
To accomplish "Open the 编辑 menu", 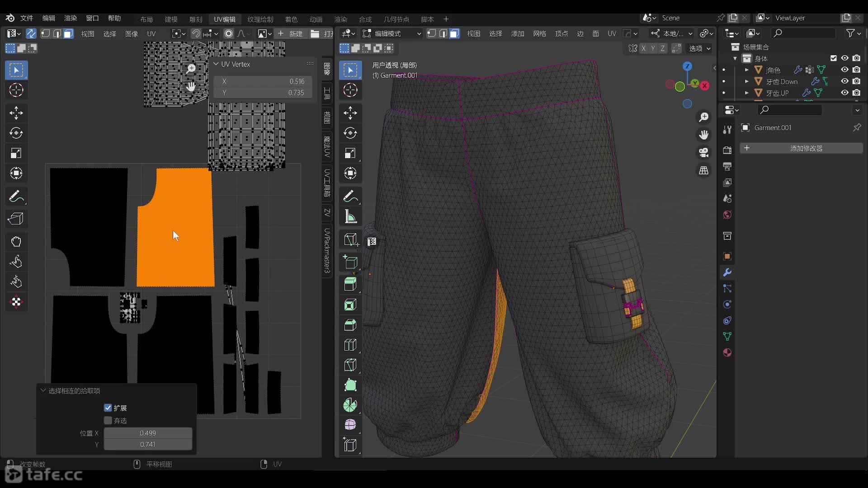I will point(48,18).
